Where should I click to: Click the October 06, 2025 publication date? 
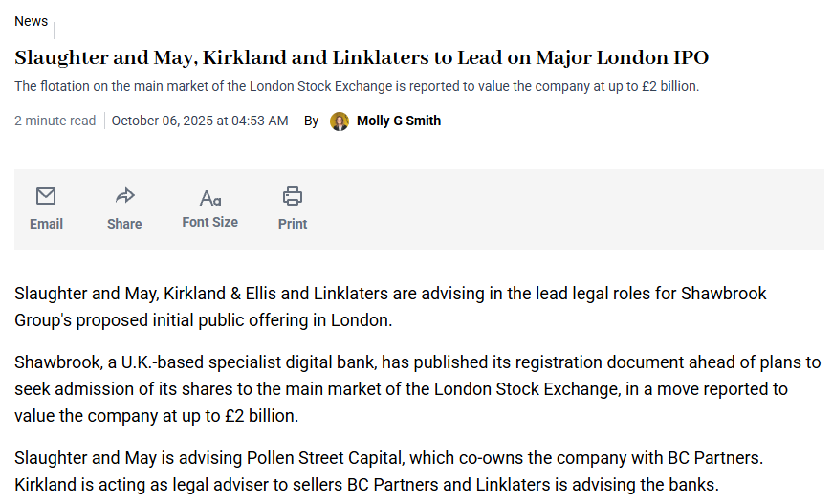200,121
